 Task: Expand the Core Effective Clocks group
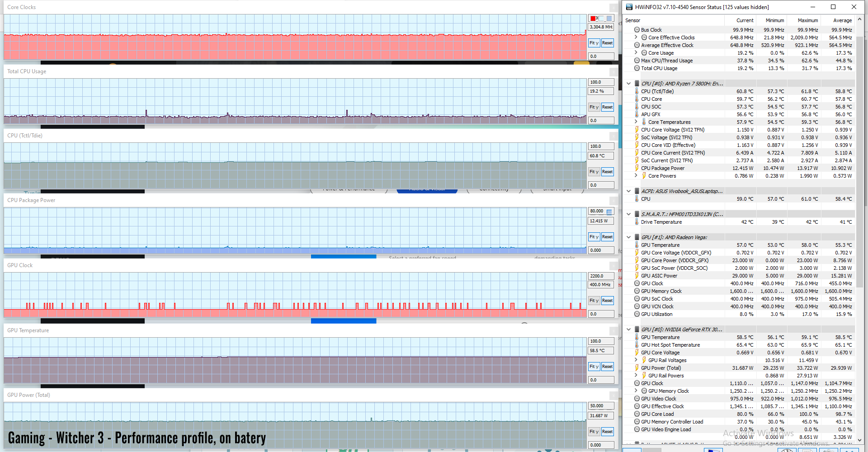(636, 38)
